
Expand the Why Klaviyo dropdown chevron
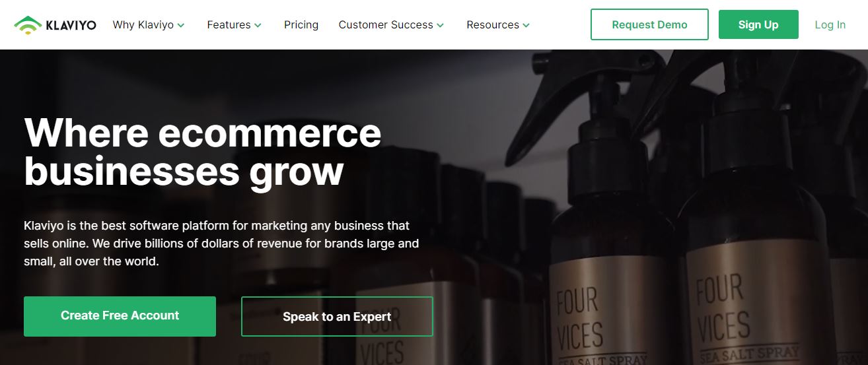click(181, 26)
